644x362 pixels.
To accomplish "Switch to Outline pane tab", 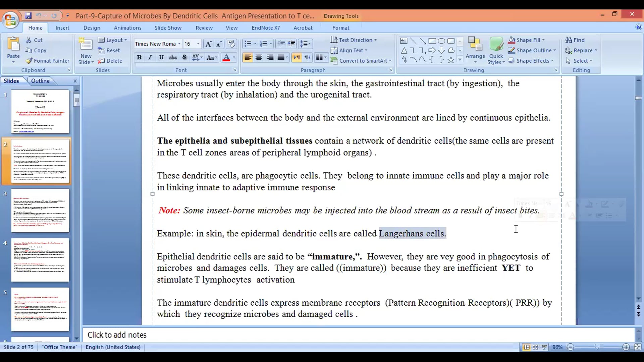I will point(40,81).
